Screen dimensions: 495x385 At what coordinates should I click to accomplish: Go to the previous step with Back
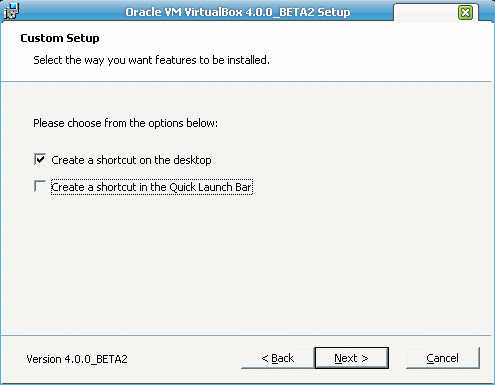pyautogui.click(x=278, y=358)
